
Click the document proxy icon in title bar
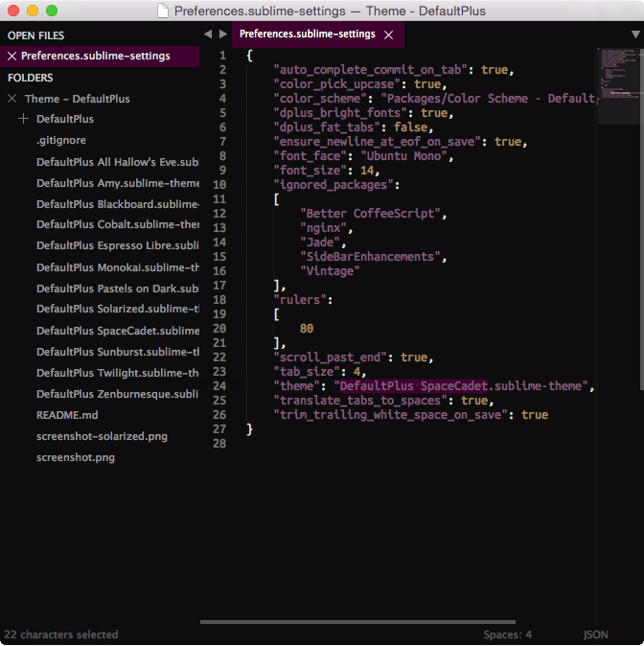click(x=163, y=11)
